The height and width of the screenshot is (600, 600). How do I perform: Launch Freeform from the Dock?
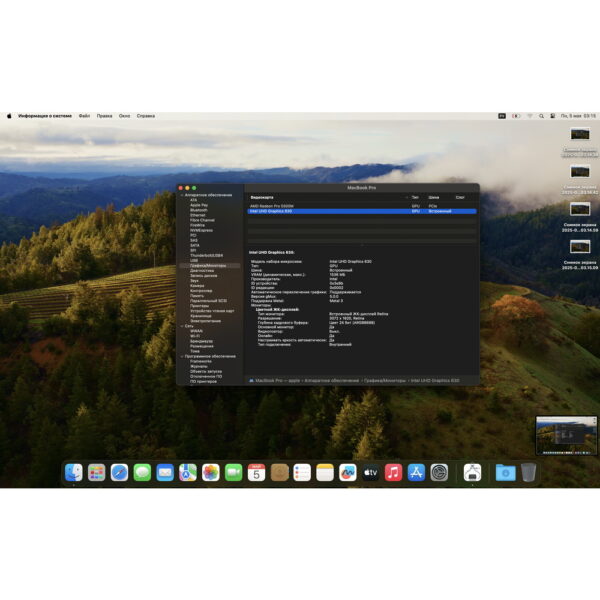(347, 472)
